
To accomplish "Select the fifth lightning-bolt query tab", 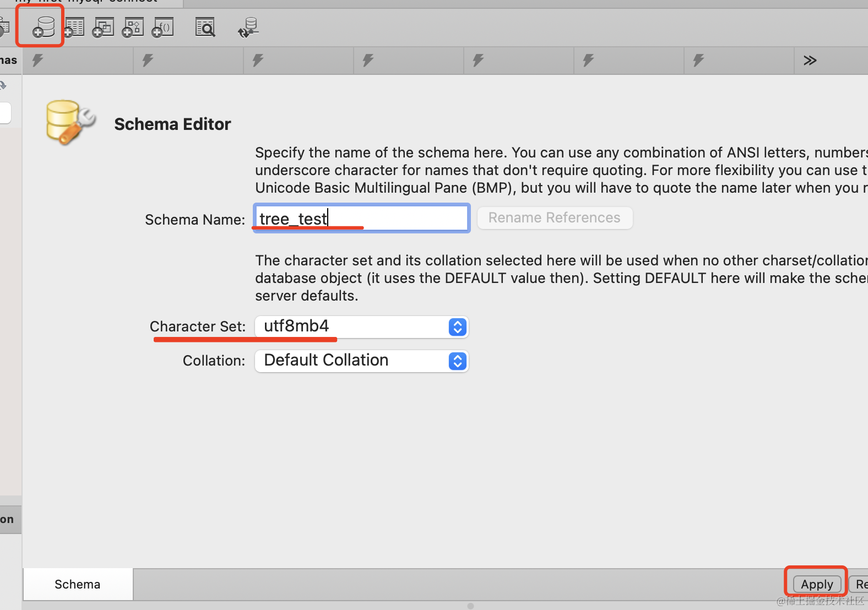I will point(518,61).
